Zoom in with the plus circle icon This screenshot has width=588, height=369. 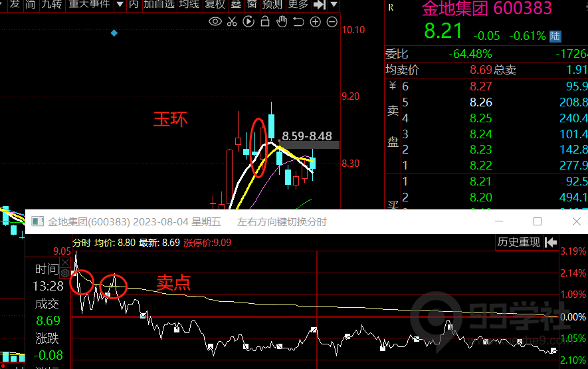coord(315,22)
